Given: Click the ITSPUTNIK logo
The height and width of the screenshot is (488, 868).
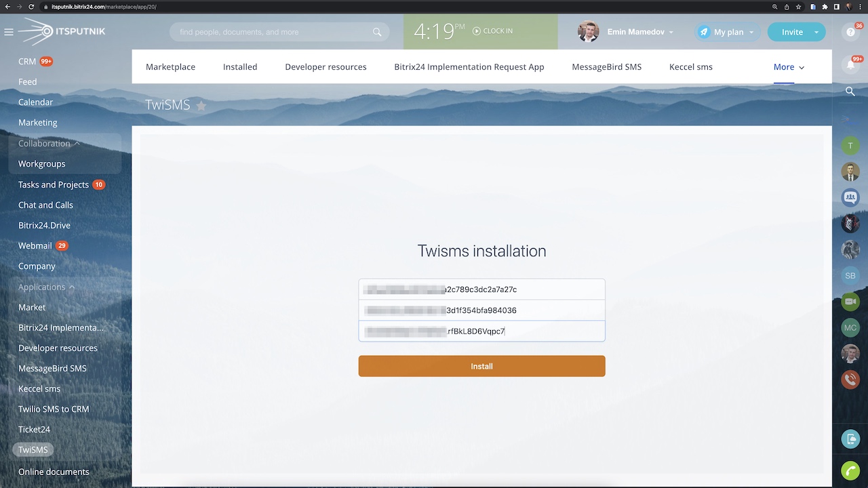Looking at the screenshot, I should click(62, 32).
